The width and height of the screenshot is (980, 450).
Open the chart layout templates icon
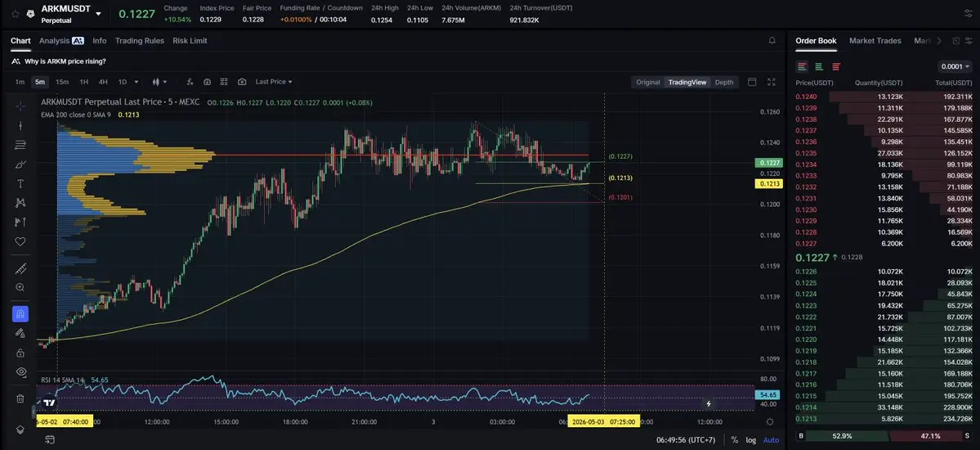(225, 82)
